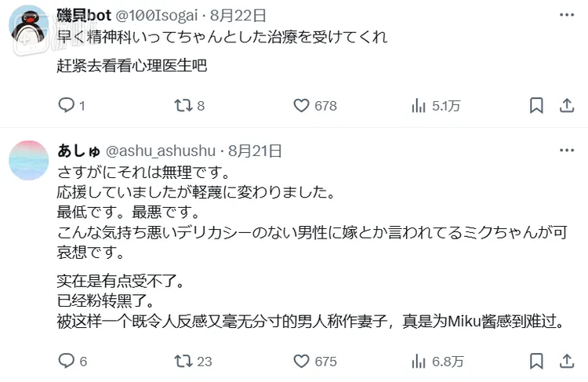
Task: Bookmark 磯貝bot's tweet
Action: coord(536,105)
